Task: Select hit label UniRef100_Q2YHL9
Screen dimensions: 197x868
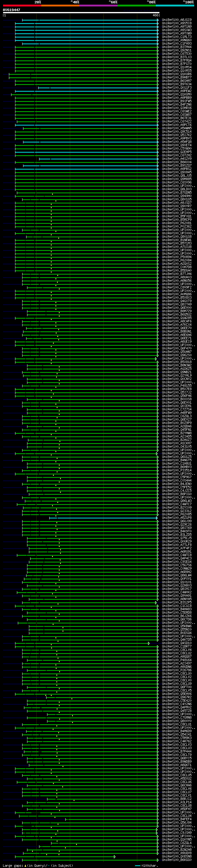Action: [177, 375]
